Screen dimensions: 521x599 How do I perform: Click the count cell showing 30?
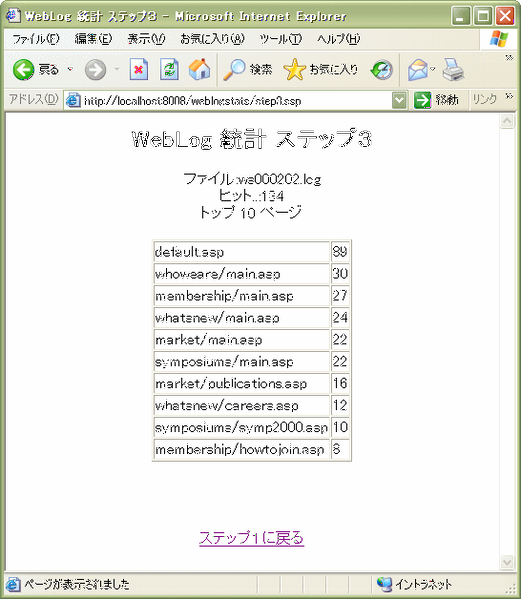340,274
